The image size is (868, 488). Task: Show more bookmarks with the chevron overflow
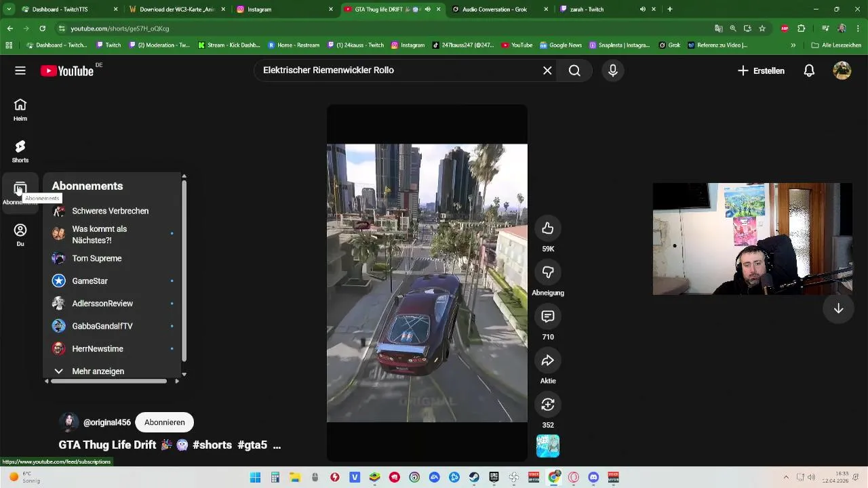pos(793,45)
